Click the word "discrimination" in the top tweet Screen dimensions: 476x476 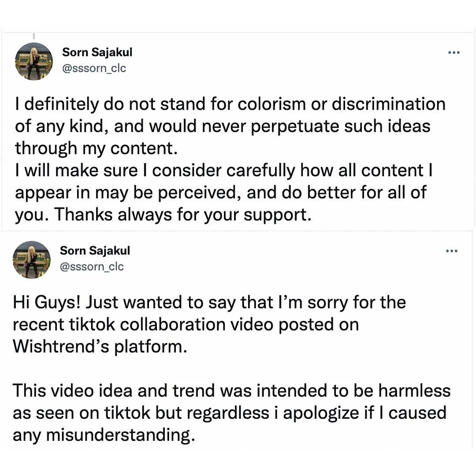[x=389, y=104]
